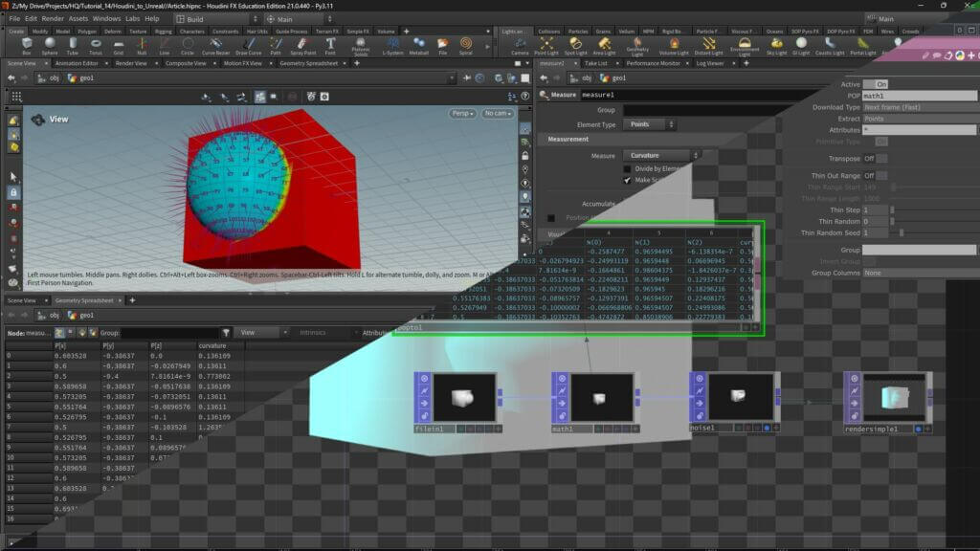Select the Spiral shelf tool

[466, 46]
